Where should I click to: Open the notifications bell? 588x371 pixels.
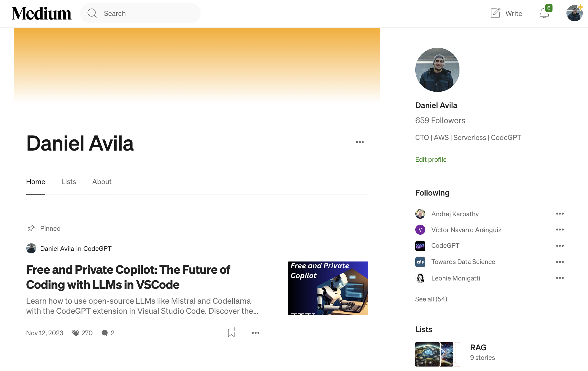point(544,13)
